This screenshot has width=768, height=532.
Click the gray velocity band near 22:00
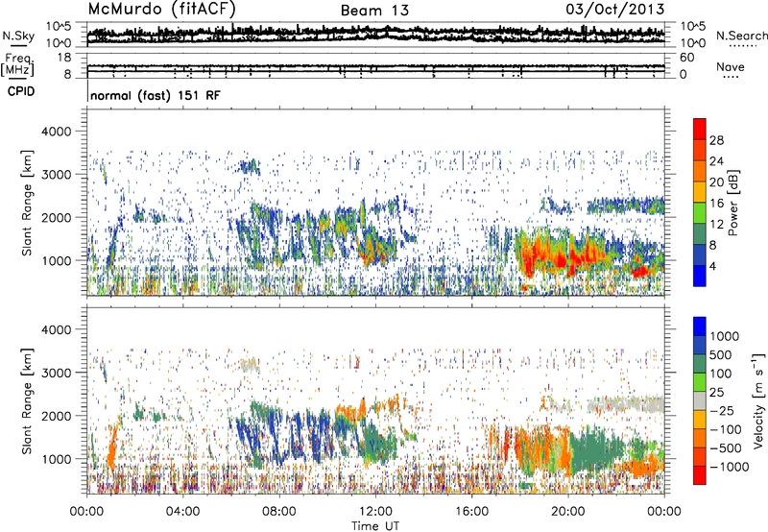click(x=625, y=405)
